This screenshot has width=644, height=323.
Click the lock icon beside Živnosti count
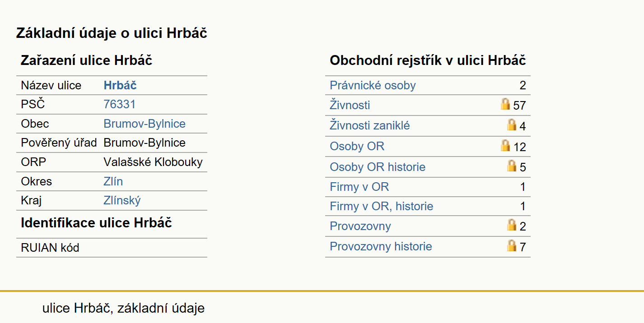pyautogui.click(x=505, y=104)
